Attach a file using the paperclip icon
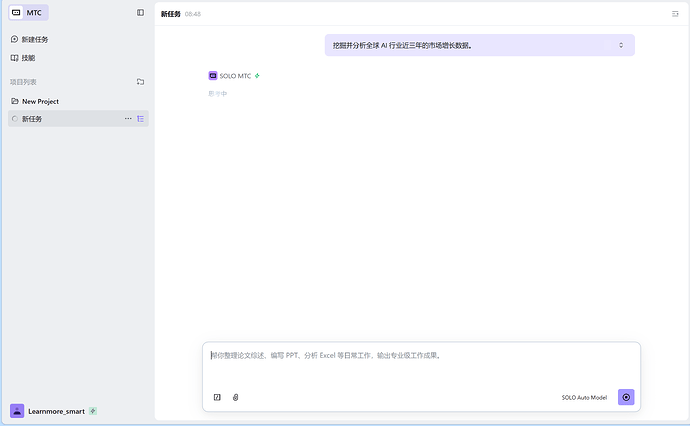 pos(236,397)
